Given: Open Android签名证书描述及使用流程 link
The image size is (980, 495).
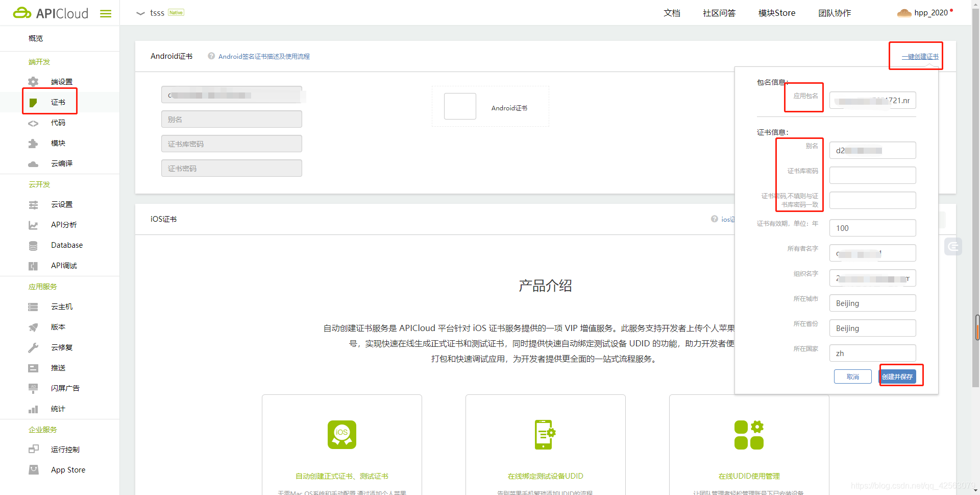Looking at the screenshot, I should (264, 57).
